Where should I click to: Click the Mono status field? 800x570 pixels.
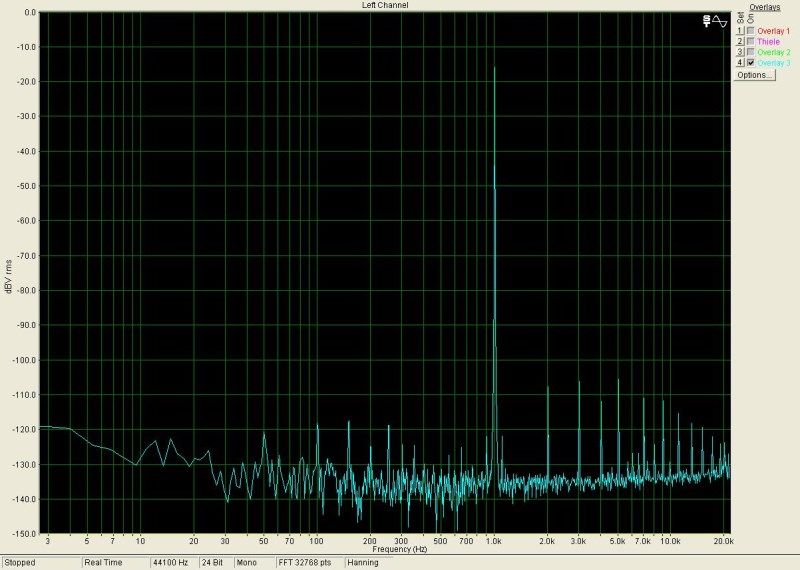254,562
